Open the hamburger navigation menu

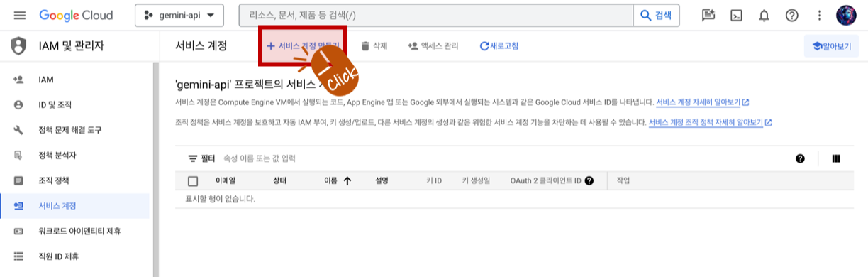(x=19, y=15)
